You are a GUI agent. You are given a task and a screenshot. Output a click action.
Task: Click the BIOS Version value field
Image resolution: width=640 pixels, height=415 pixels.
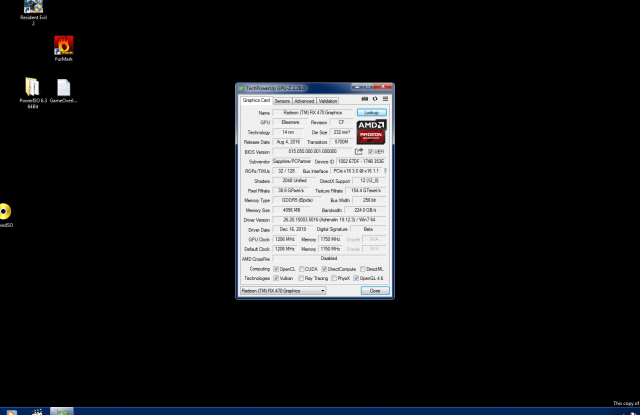click(x=313, y=151)
